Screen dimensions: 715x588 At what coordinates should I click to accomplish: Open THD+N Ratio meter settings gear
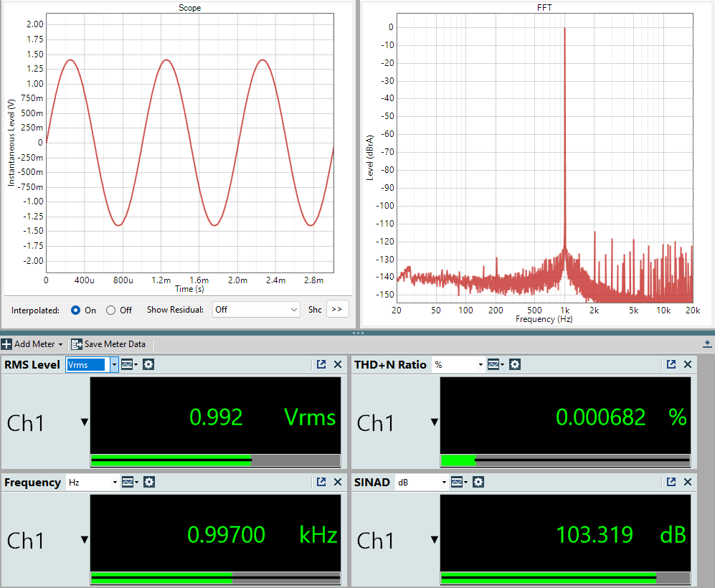514,365
